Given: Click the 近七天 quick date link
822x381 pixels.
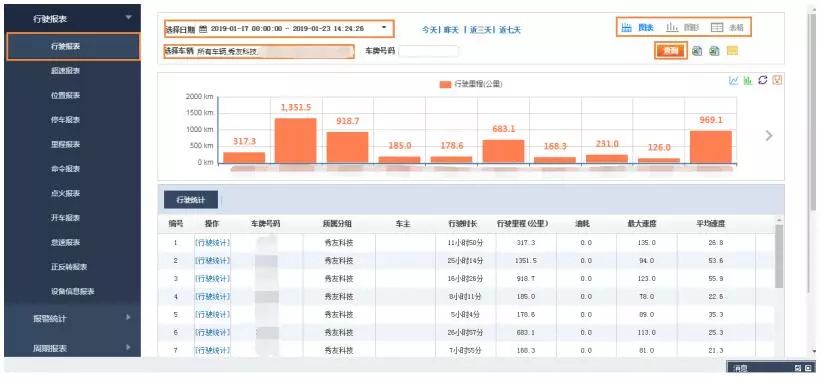Looking at the screenshot, I should [510, 30].
